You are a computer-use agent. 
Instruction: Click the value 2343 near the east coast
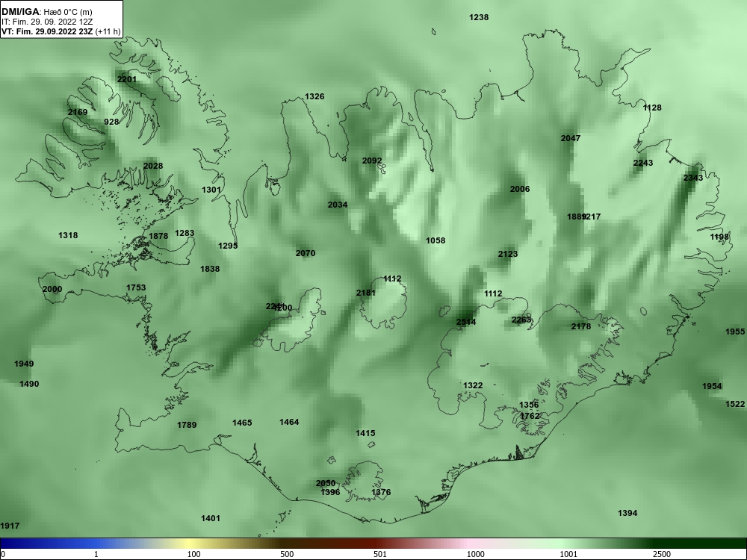693,178
